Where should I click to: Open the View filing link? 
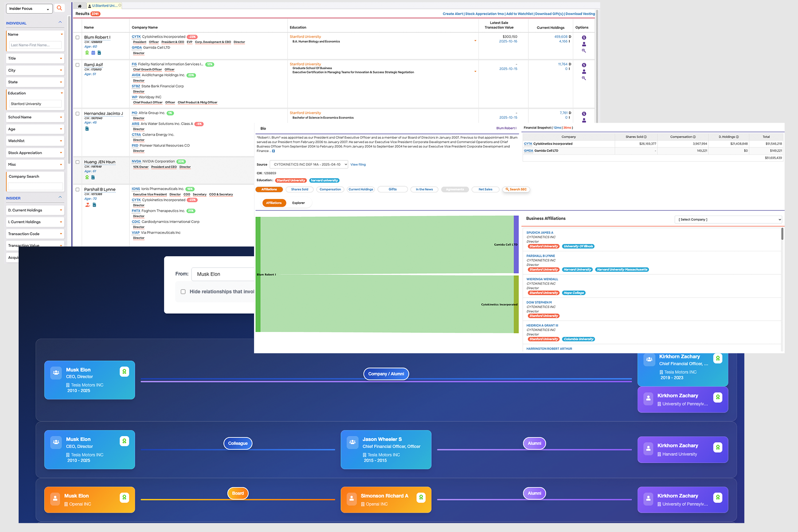[x=358, y=164]
